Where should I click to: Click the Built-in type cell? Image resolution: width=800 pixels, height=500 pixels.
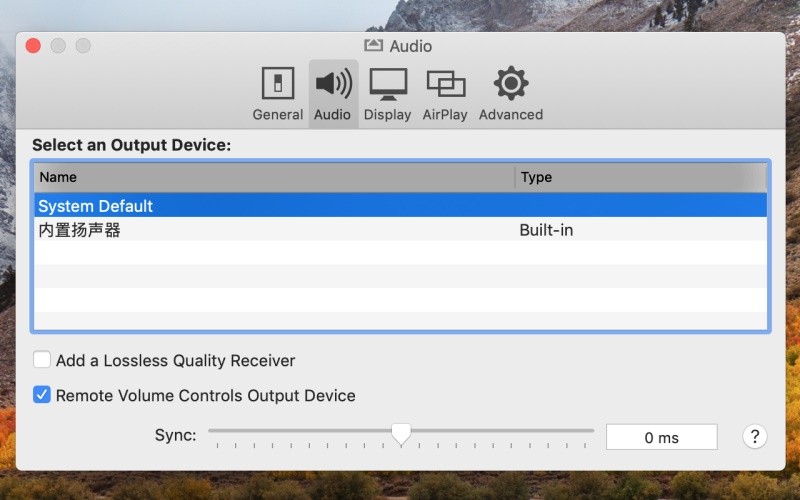(546, 230)
